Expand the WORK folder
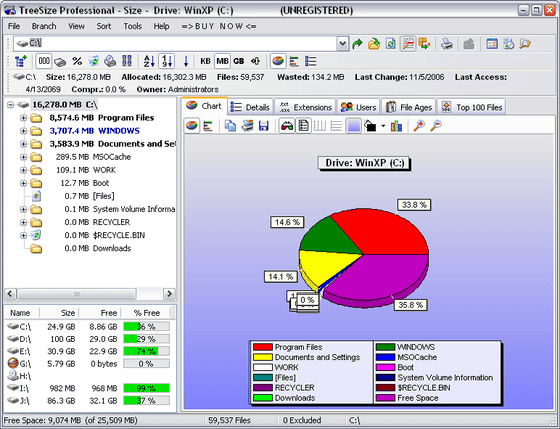 click(x=23, y=170)
